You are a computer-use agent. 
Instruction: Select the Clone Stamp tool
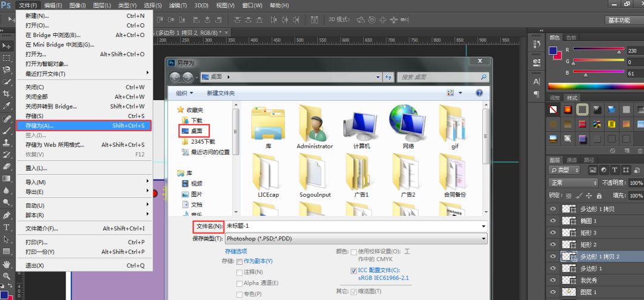tap(7, 143)
